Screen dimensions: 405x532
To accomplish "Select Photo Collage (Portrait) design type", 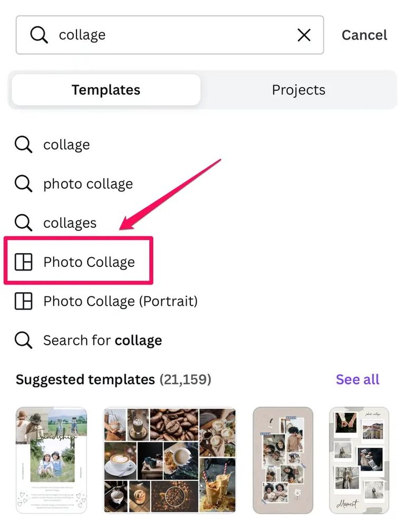I will (120, 301).
